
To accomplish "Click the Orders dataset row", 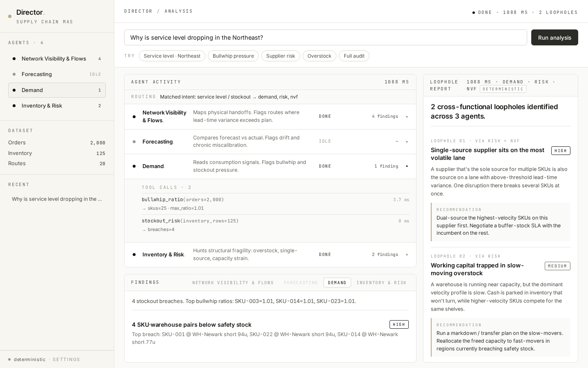I will point(57,143).
